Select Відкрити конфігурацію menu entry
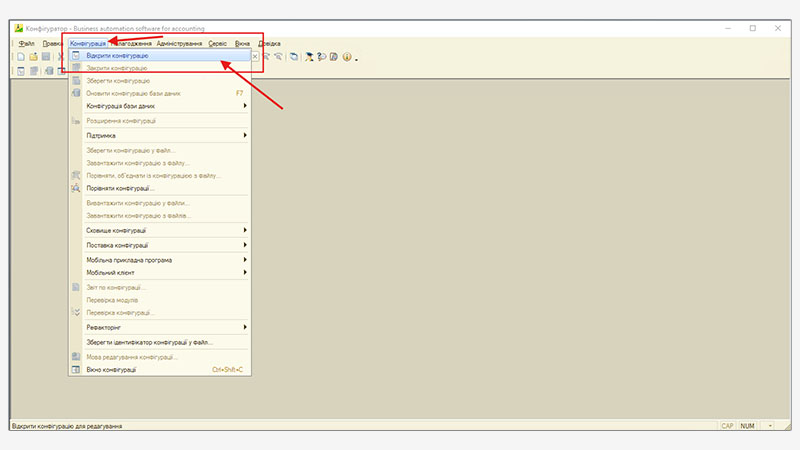 click(x=118, y=56)
